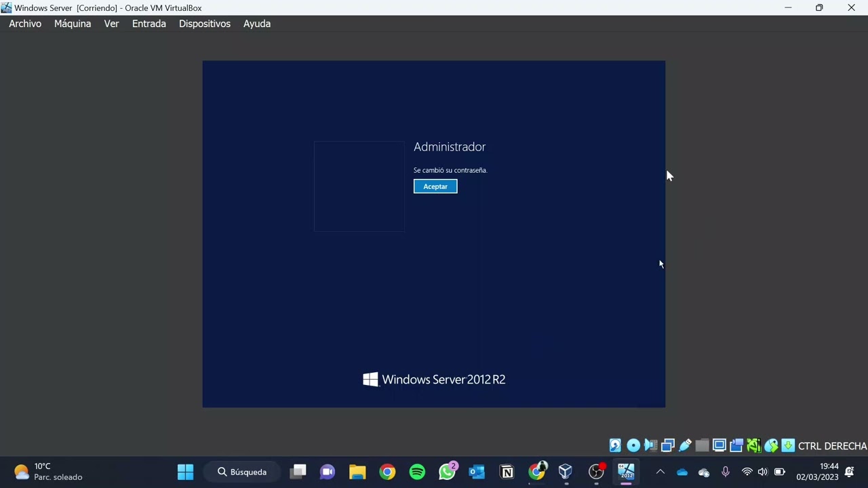Open OBS Studio from the taskbar
Screen dimensions: 868x488
[x=596, y=472]
